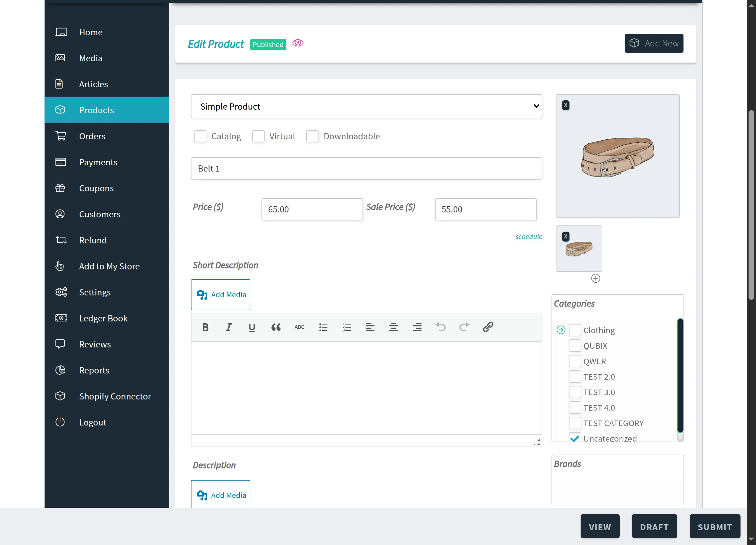Select Products in the sidebar
The image size is (756, 545).
coord(107,110)
